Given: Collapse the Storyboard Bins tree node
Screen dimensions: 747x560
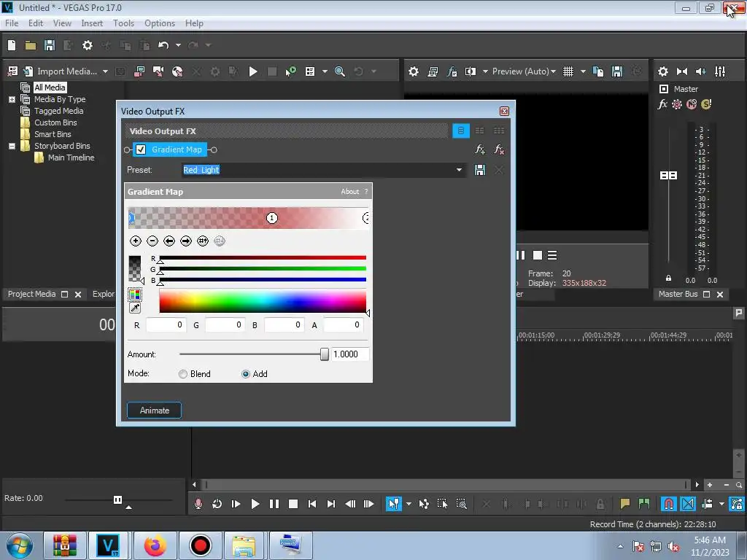Looking at the screenshot, I should pos(12,146).
